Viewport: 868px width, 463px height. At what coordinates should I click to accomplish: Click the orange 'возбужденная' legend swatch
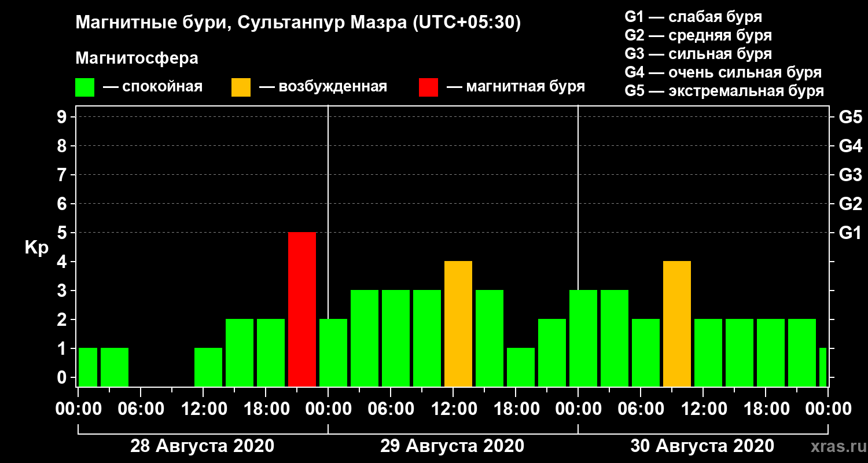pos(241,87)
